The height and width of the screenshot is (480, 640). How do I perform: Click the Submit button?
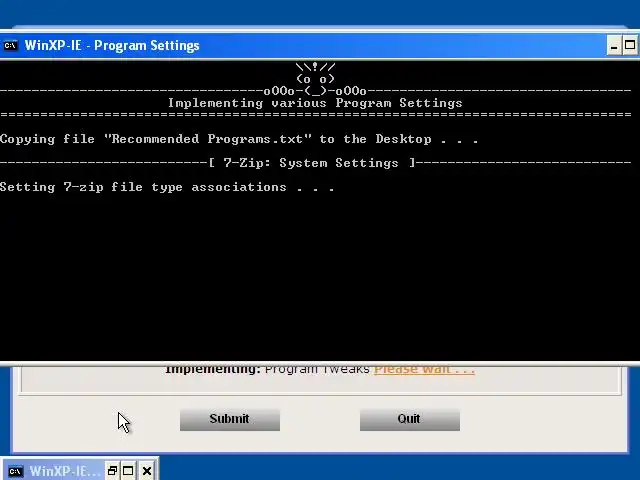230,420
